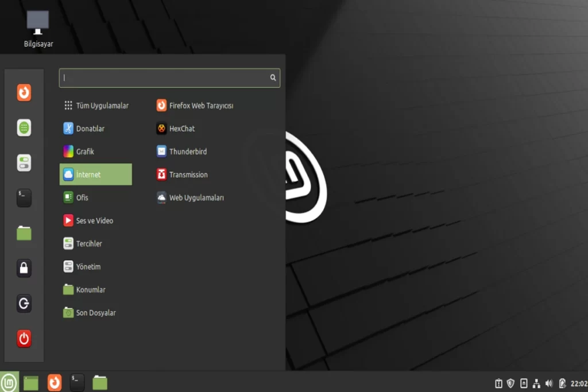Launch Thunderbird mail application
This screenshot has width=588, height=392.
187,152
